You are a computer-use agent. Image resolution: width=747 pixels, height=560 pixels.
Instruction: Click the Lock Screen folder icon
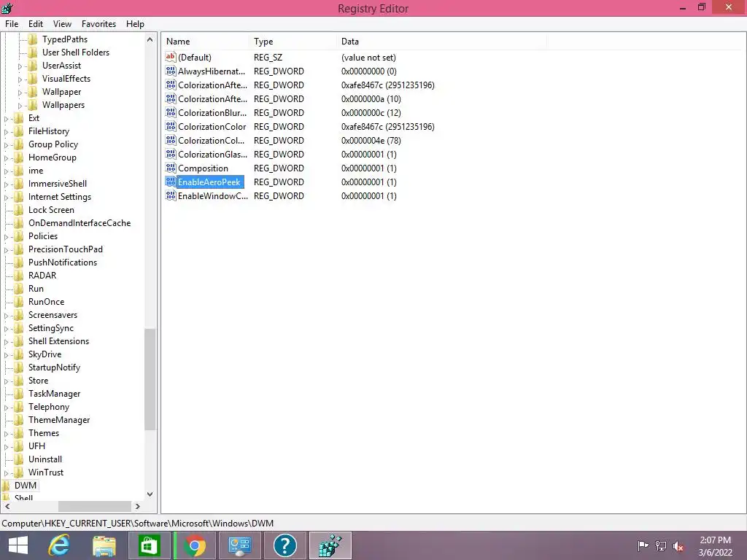pyautogui.click(x=18, y=210)
